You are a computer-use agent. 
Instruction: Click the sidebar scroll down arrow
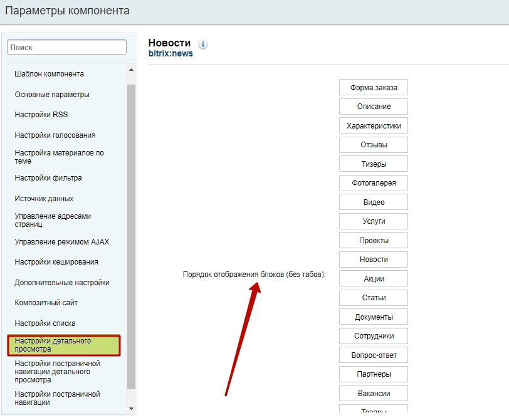(131, 409)
